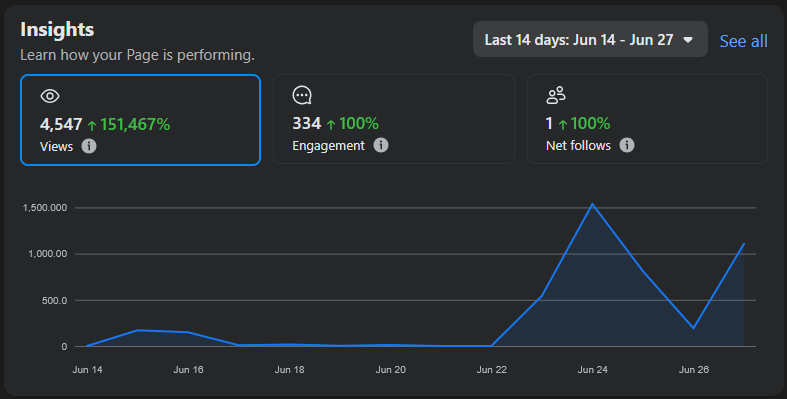Click the Engagement speech bubble icon

302,95
